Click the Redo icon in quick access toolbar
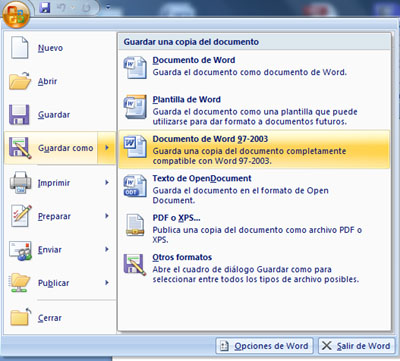Screen dimensions: 400x361 [x=86, y=8]
